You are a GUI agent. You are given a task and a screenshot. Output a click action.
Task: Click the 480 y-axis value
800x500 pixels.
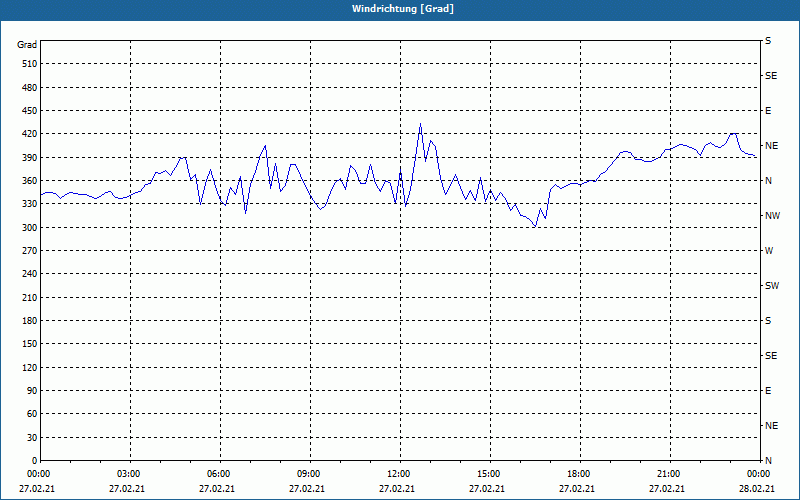pos(30,87)
